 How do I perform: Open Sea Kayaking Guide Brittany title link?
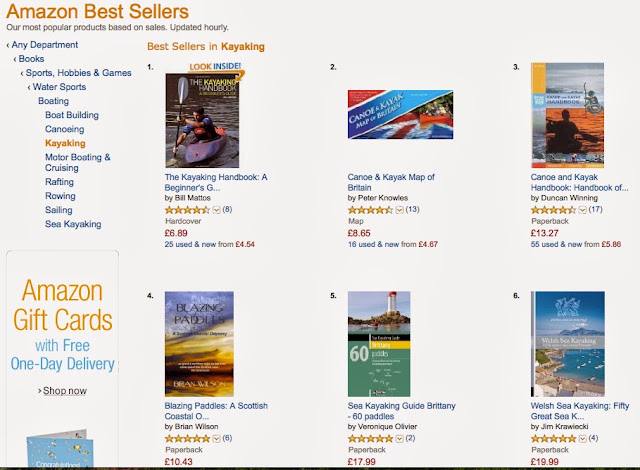pyautogui.click(x=401, y=411)
